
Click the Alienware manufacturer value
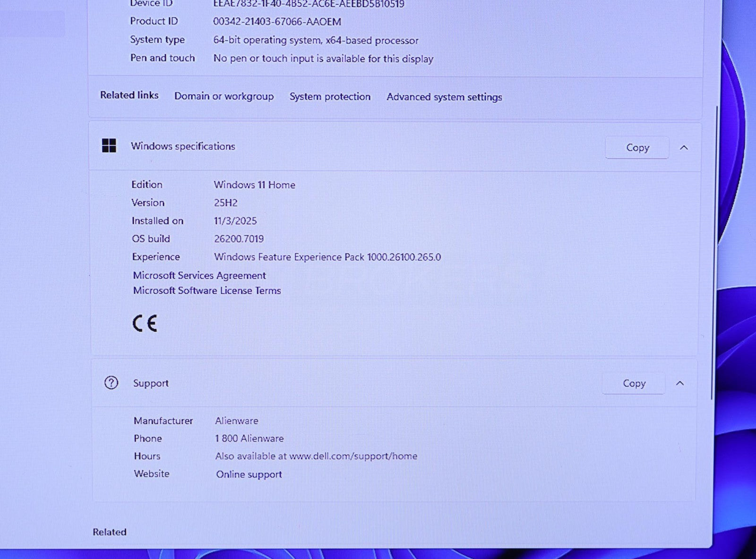(x=236, y=421)
